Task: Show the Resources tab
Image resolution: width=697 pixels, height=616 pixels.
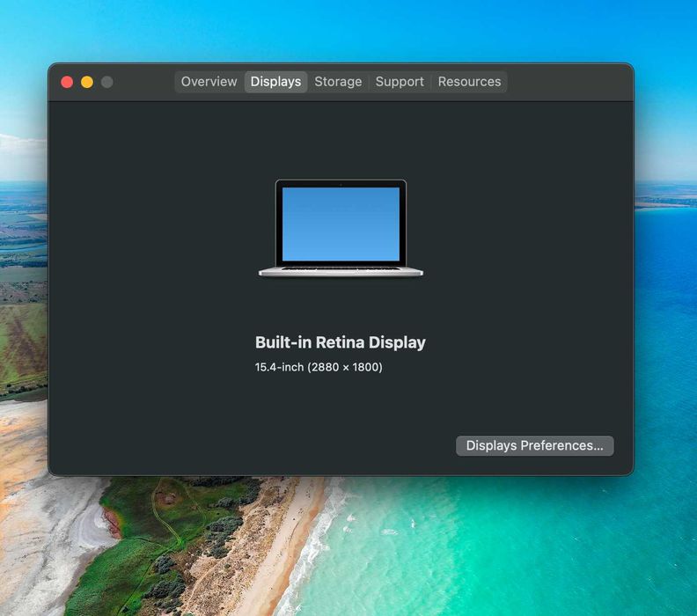Action: pos(469,82)
